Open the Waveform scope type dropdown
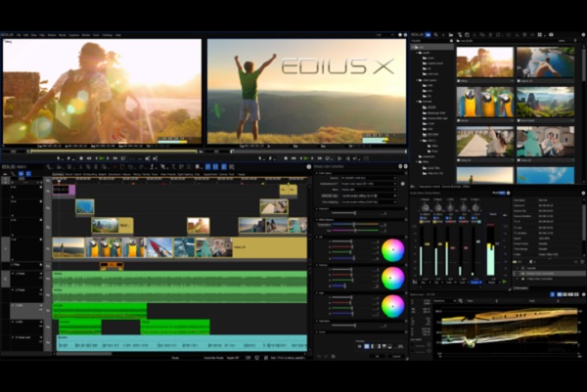 point(445,301)
